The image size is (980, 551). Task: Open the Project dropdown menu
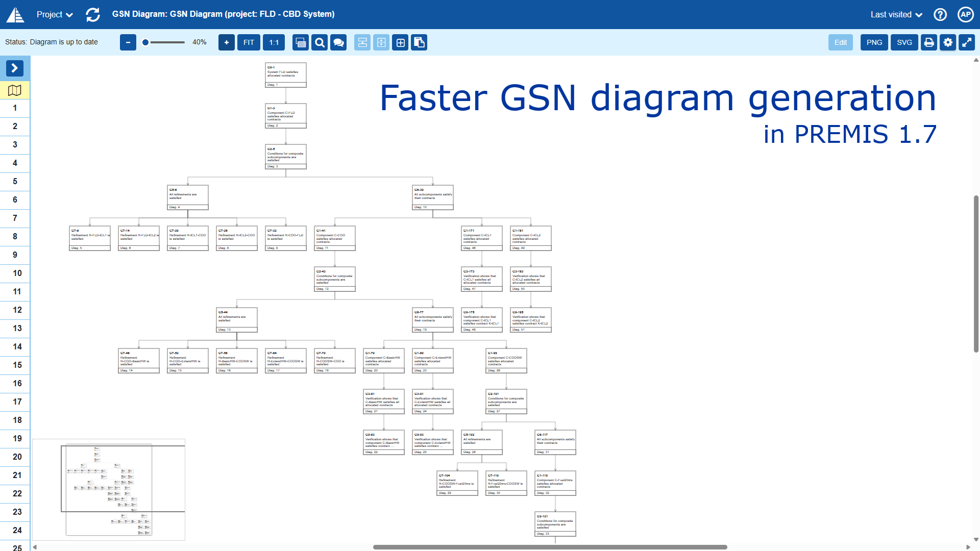pyautogui.click(x=55, y=14)
